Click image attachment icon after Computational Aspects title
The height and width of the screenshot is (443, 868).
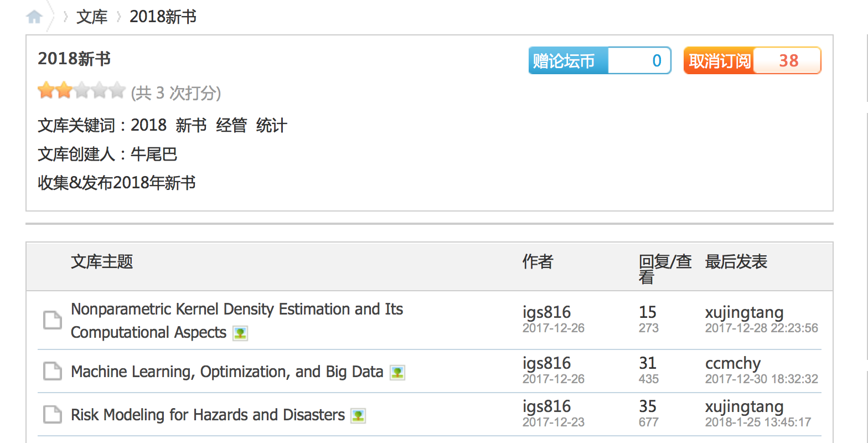click(x=240, y=333)
